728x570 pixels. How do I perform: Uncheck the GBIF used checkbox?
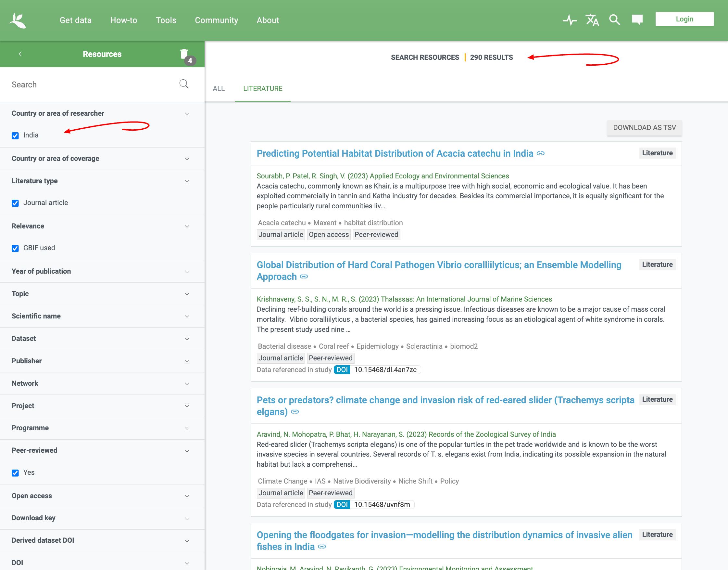click(x=15, y=248)
